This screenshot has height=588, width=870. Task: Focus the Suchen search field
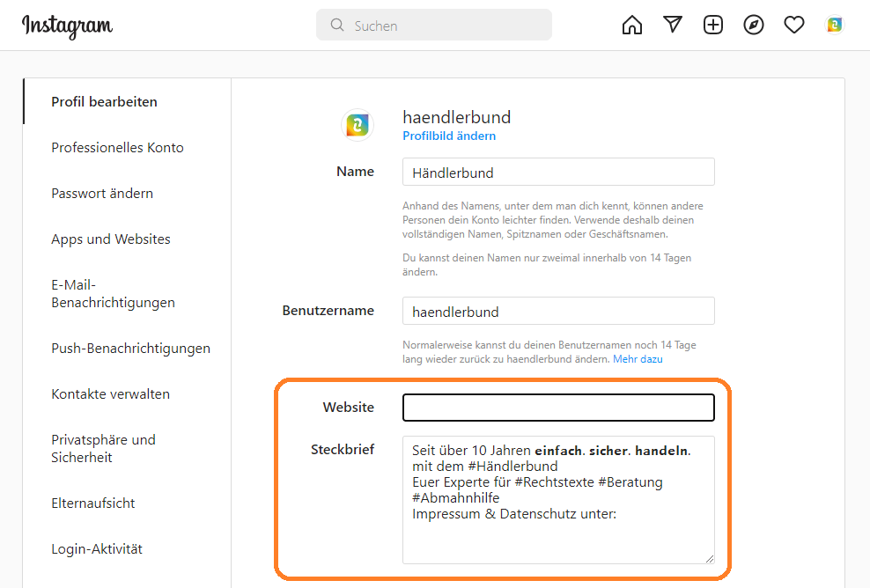434,25
